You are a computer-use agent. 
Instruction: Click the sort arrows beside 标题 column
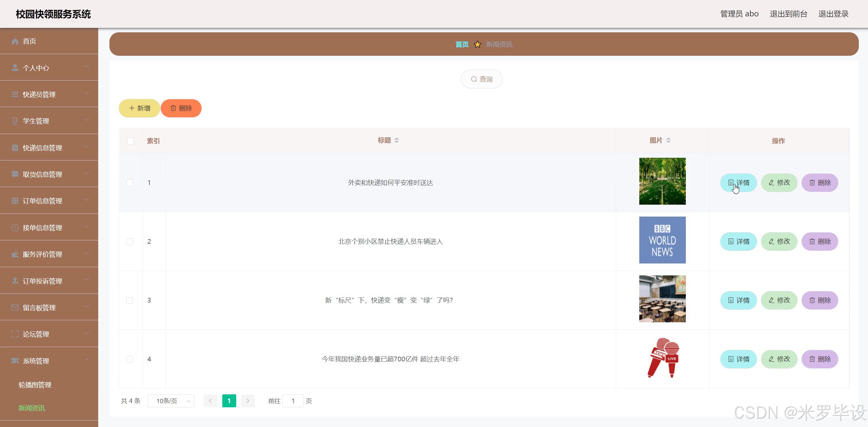tap(397, 140)
